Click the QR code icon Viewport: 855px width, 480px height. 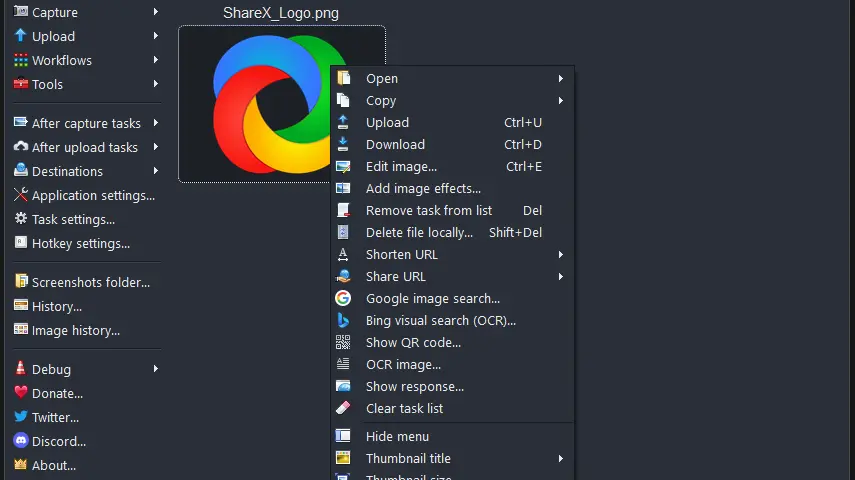coord(343,342)
